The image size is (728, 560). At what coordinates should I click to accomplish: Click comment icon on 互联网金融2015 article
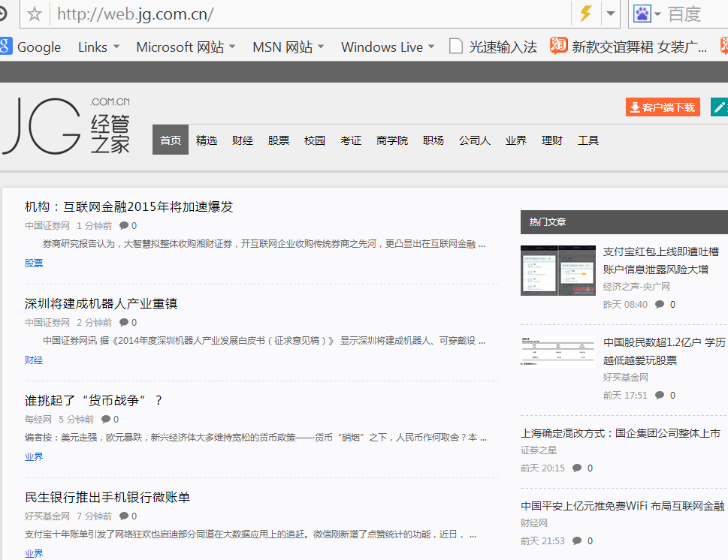(124, 225)
